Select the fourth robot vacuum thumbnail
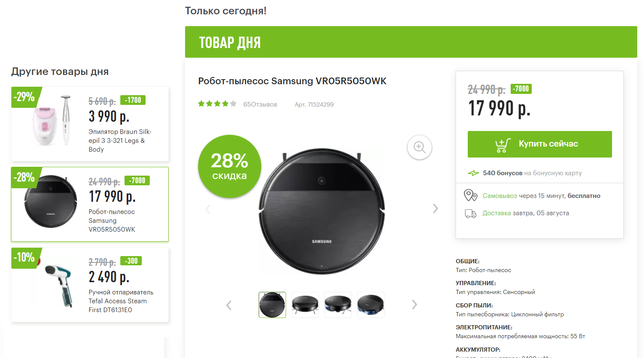 371,305
